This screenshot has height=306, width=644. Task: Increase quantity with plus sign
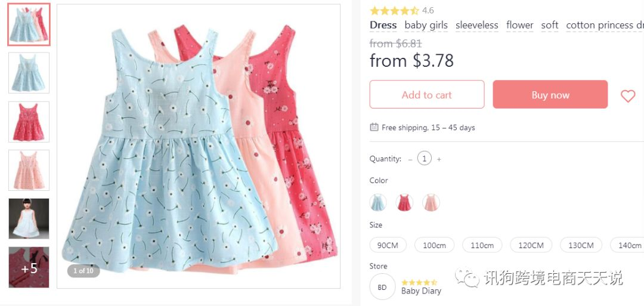point(439,159)
